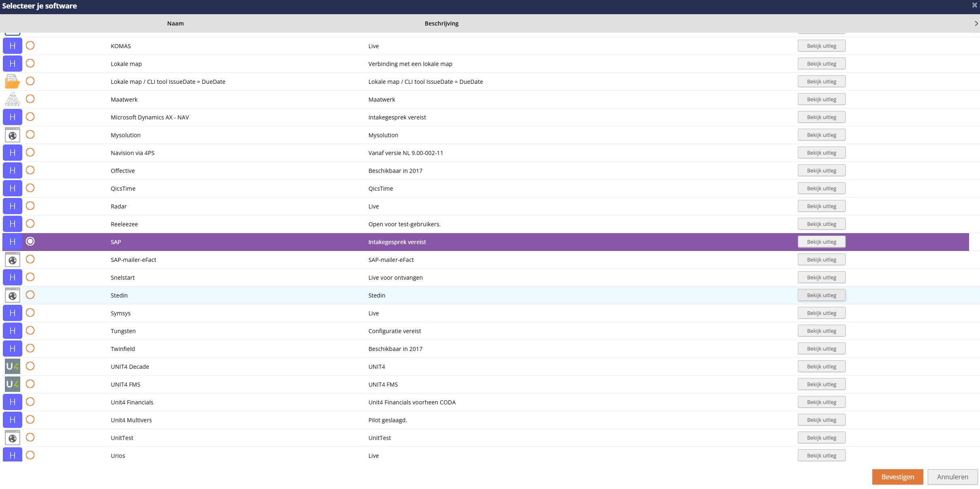Click the 'QicsTime' name cell

pos(123,189)
